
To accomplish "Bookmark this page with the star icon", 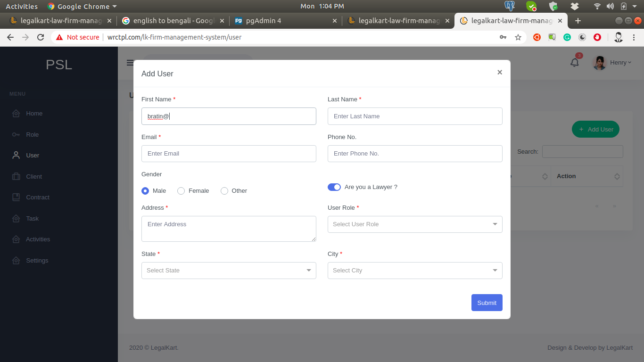I will pos(518,37).
